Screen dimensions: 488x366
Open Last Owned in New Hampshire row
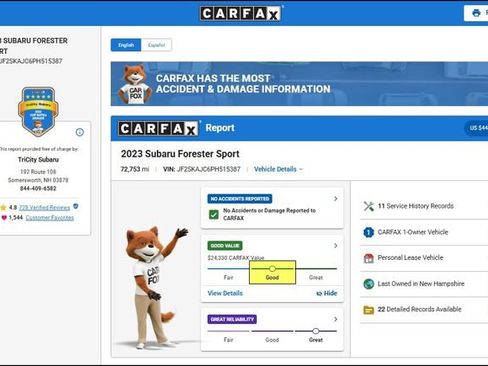coord(424,284)
